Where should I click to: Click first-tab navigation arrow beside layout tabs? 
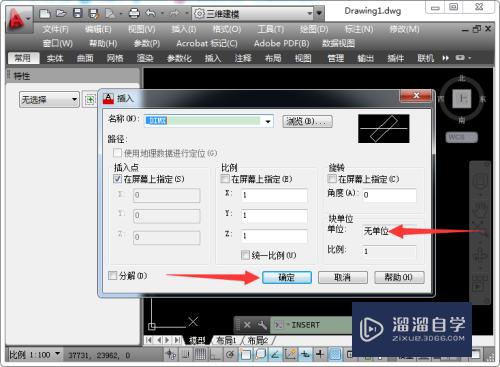[x=149, y=340]
